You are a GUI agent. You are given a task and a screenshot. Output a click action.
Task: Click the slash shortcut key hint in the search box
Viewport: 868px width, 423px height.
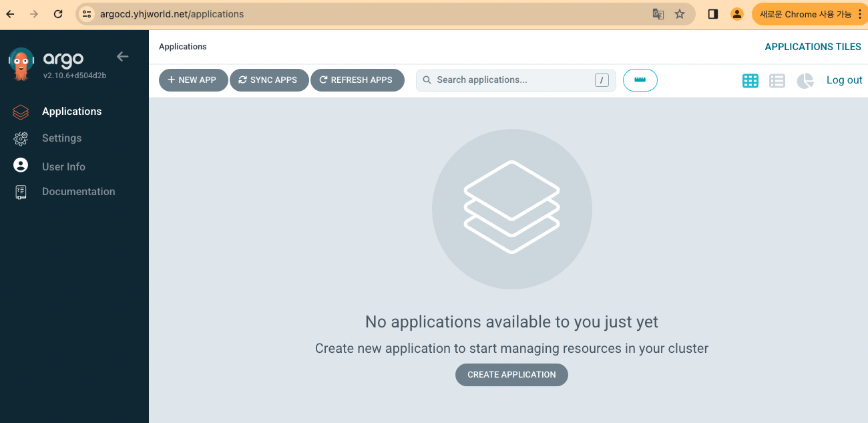coord(602,80)
